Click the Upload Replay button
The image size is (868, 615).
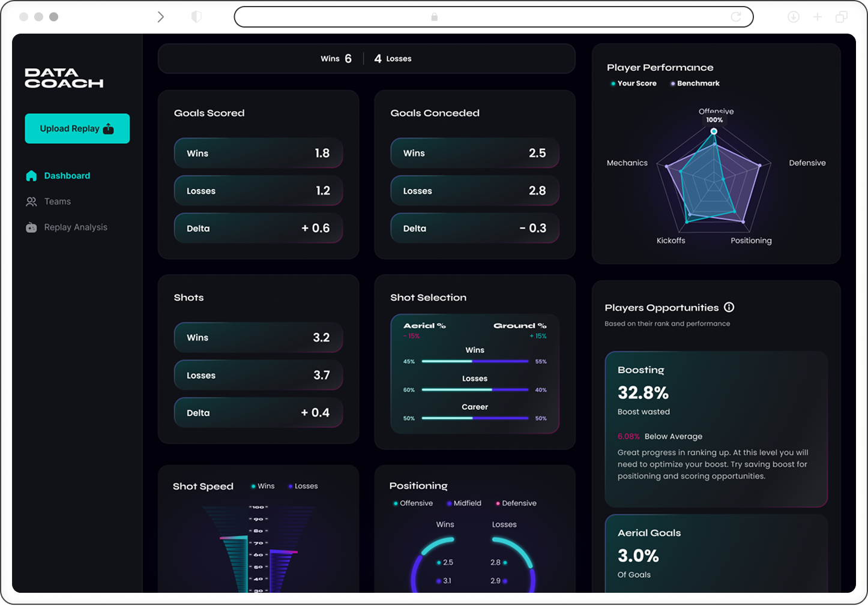click(x=77, y=128)
